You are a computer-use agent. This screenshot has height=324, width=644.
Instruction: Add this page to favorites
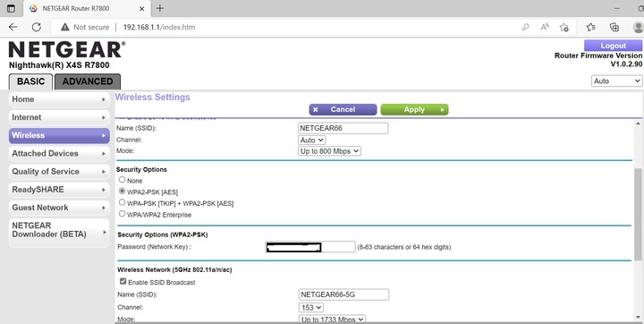(563, 27)
